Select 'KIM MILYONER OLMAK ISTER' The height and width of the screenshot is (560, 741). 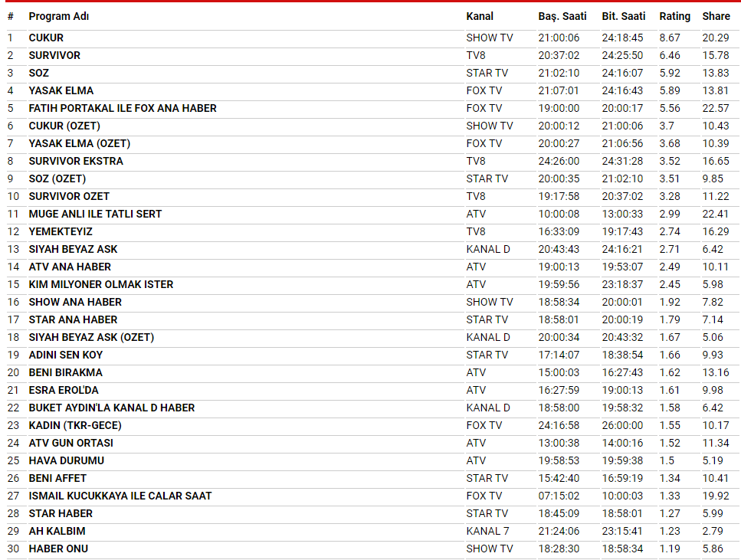click(101, 284)
